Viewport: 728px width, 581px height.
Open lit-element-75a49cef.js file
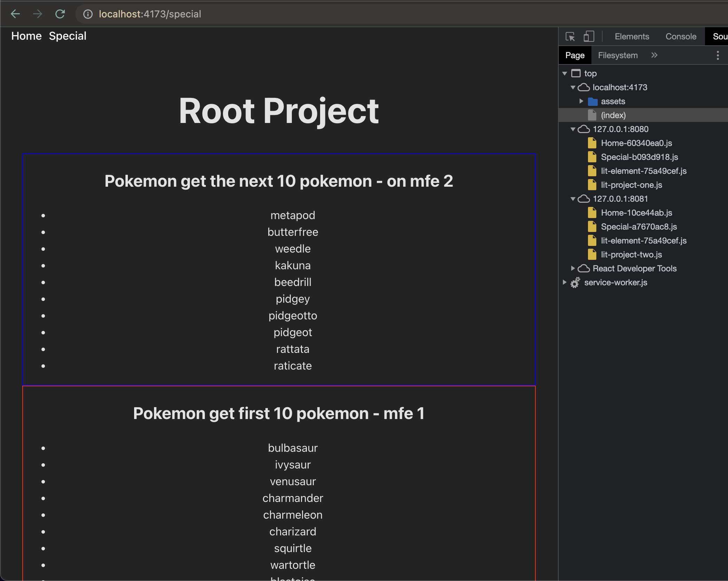pyautogui.click(x=643, y=171)
